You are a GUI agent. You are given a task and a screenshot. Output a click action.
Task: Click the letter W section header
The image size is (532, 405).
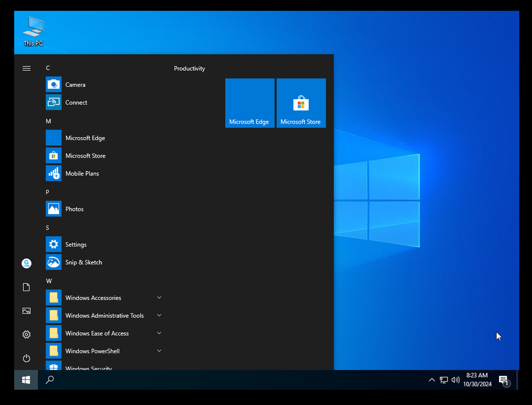tap(49, 281)
